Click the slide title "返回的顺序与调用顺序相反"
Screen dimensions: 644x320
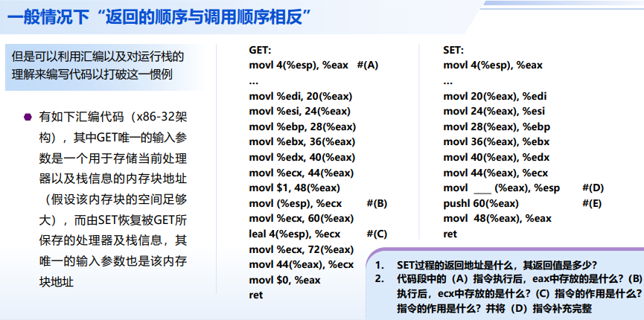click(x=203, y=17)
